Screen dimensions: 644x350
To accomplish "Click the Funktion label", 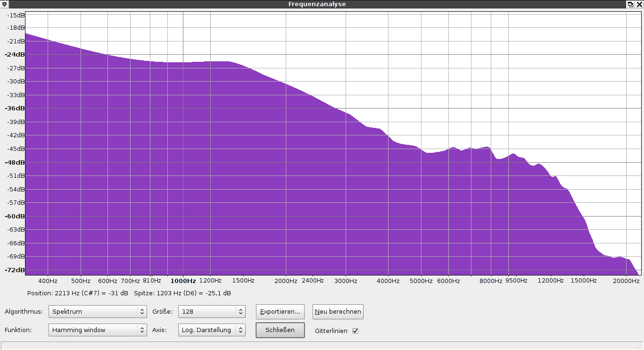I will tap(18, 330).
